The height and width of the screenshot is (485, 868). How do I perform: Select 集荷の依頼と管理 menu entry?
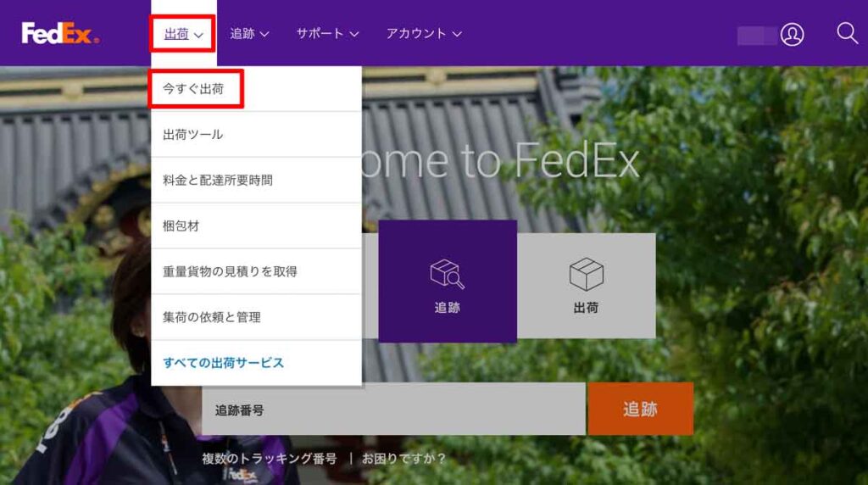coord(256,317)
